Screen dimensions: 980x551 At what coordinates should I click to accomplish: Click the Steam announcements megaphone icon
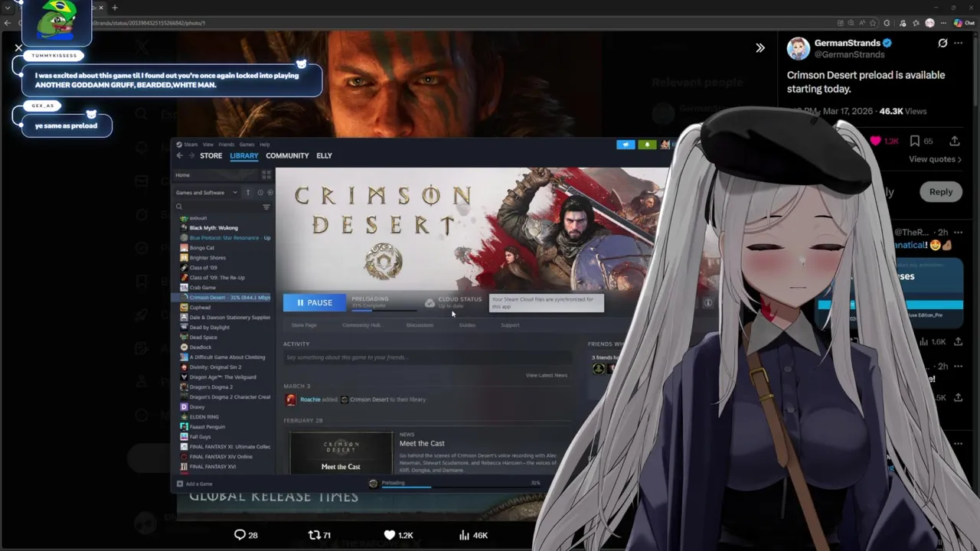[626, 144]
